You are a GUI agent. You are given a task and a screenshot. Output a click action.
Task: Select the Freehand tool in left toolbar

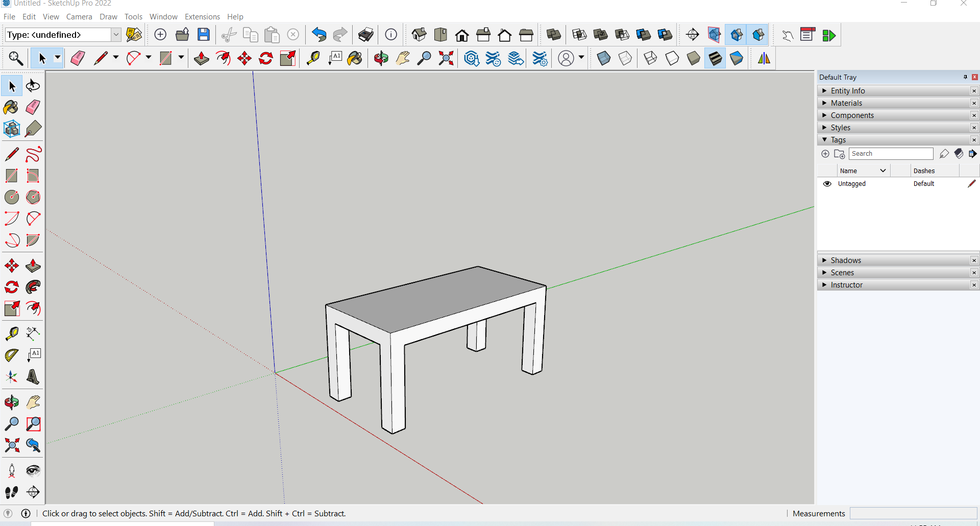click(33, 154)
